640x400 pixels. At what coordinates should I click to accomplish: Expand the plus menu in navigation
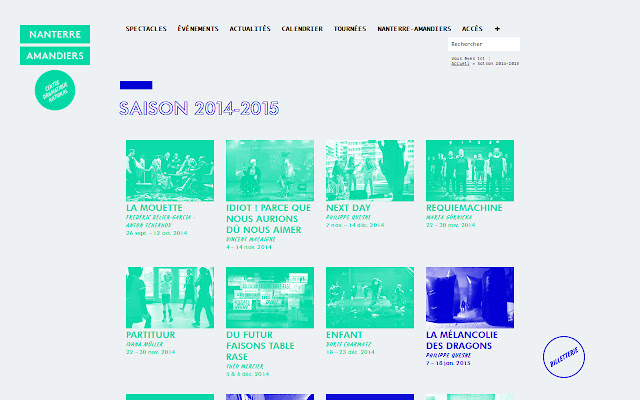[x=497, y=29]
